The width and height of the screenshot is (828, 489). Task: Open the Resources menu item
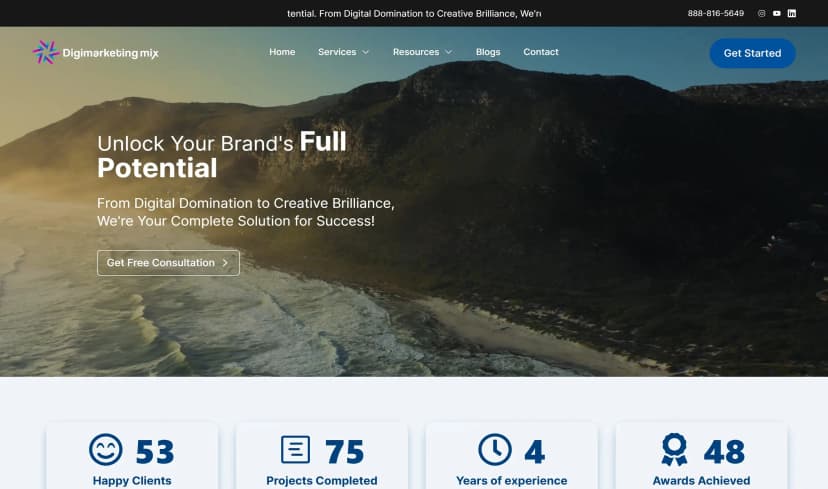[x=416, y=52]
